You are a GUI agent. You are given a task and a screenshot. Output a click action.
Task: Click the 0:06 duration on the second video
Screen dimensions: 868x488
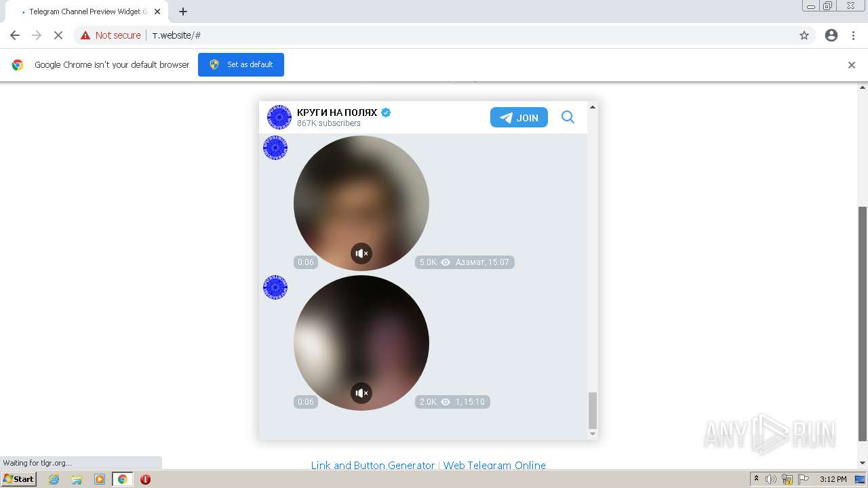[x=306, y=402]
